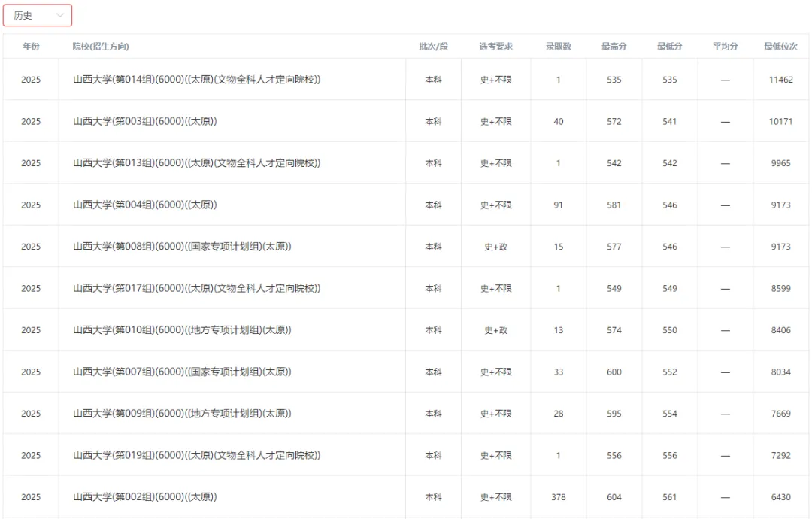Click the 最低位次 column header
The height and width of the screenshot is (519, 812).
[x=781, y=47]
